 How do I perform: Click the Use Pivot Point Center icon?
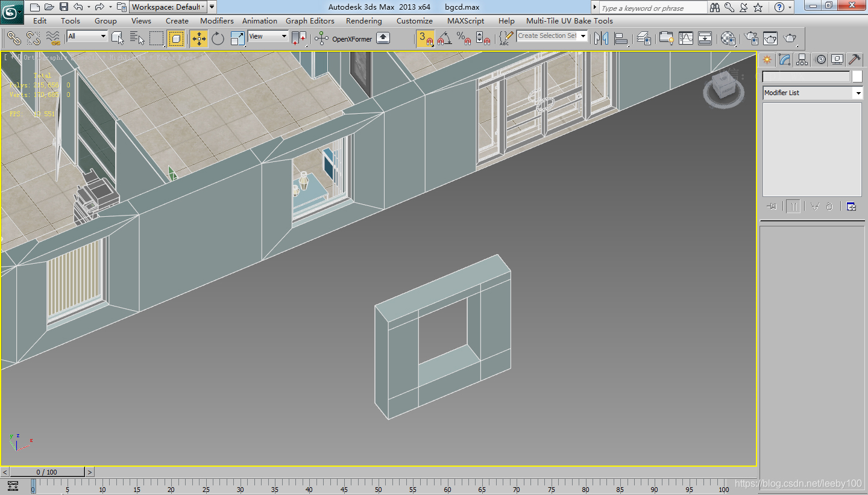(299, 39)
